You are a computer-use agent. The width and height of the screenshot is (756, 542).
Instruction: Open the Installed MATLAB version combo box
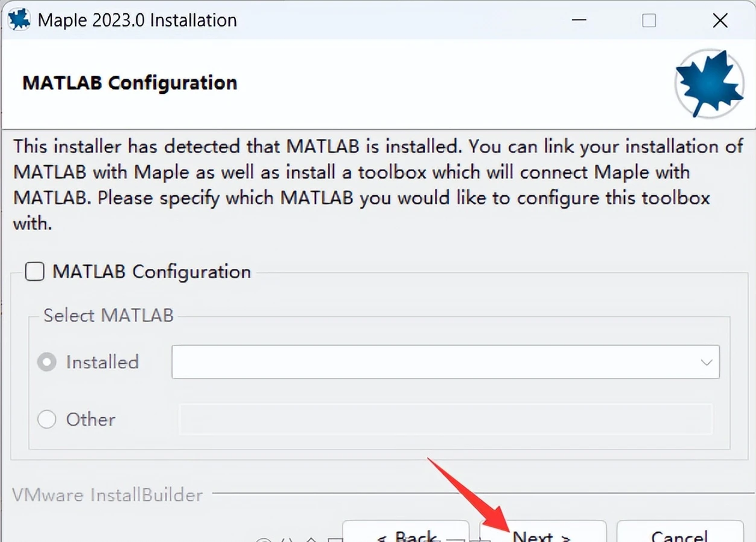point(445,363)
